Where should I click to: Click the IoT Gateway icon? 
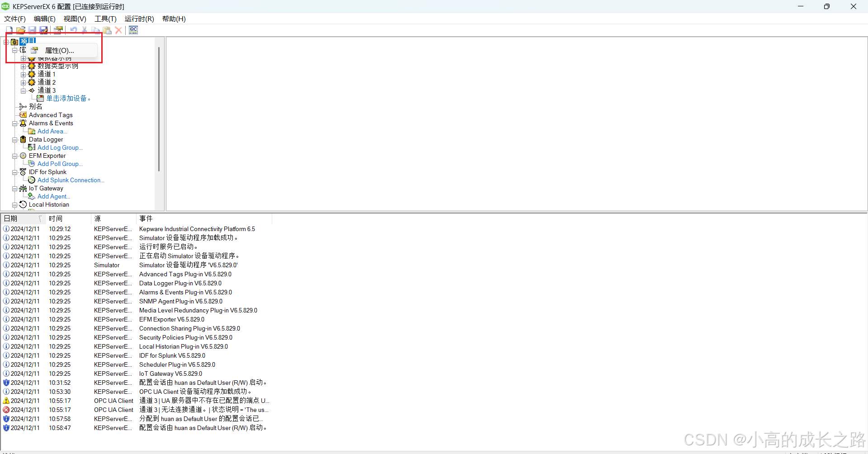point(23,188)
